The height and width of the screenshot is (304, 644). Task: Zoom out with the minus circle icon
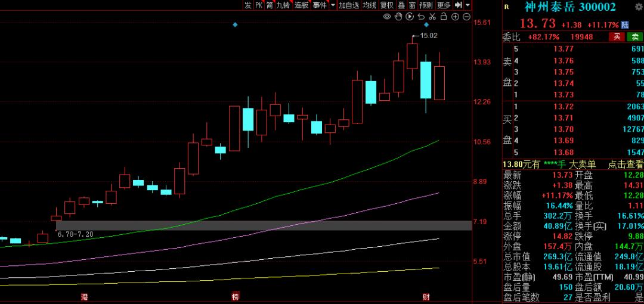(466, 17)
